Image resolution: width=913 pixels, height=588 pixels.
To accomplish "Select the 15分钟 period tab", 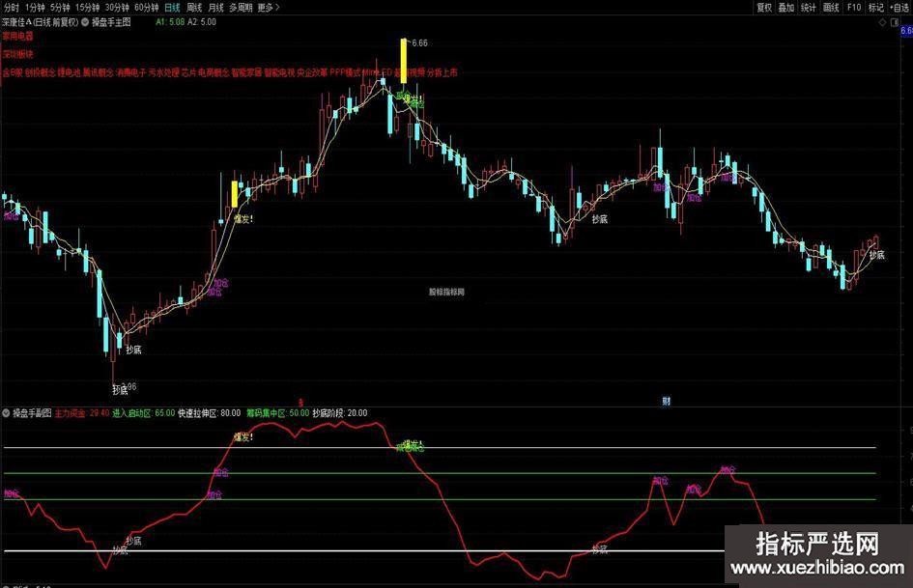I will click(87, 8).
